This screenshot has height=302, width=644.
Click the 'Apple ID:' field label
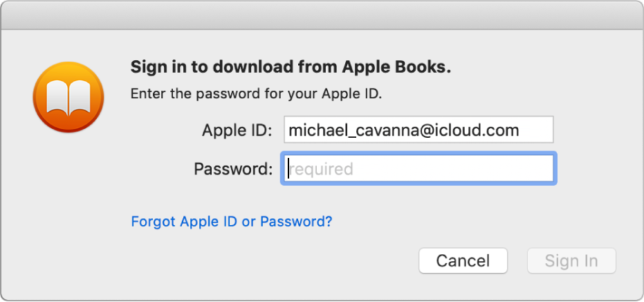238,130
